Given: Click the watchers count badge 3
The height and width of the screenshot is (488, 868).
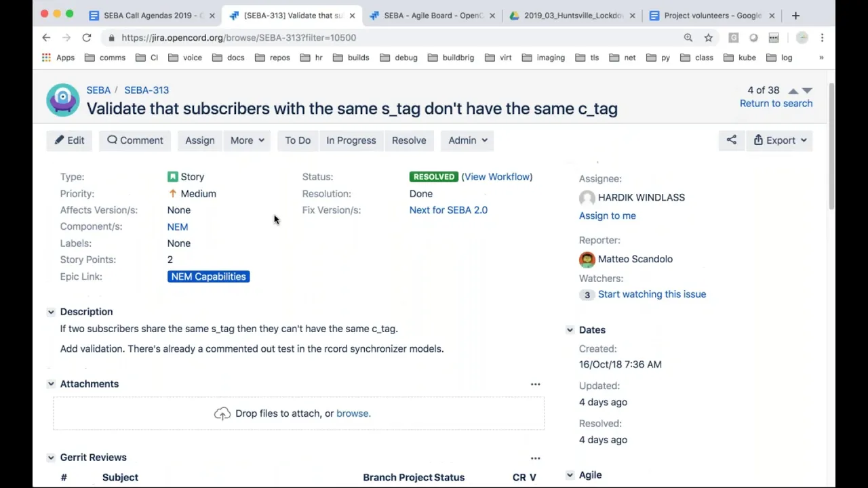Looking at the screenshot, I should point(587,295).
